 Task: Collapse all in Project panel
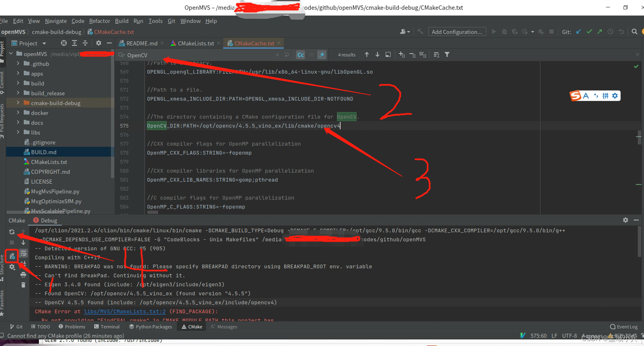pos(85,43)
